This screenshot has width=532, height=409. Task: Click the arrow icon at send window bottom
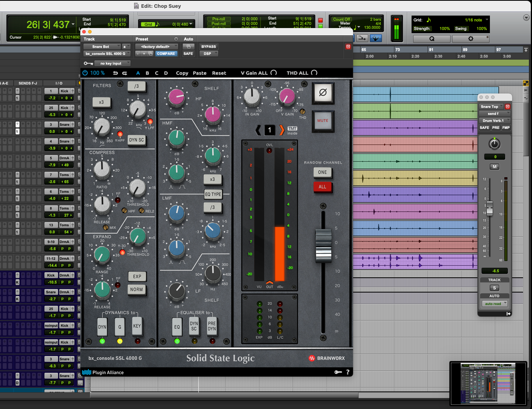tap(508, 314)
